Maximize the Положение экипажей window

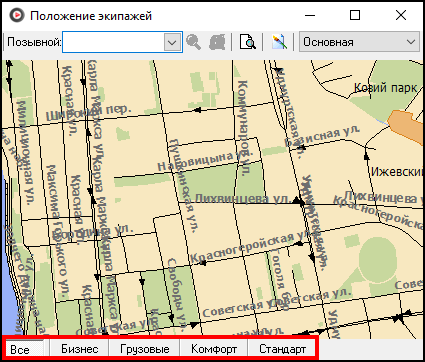click(355, 15)
